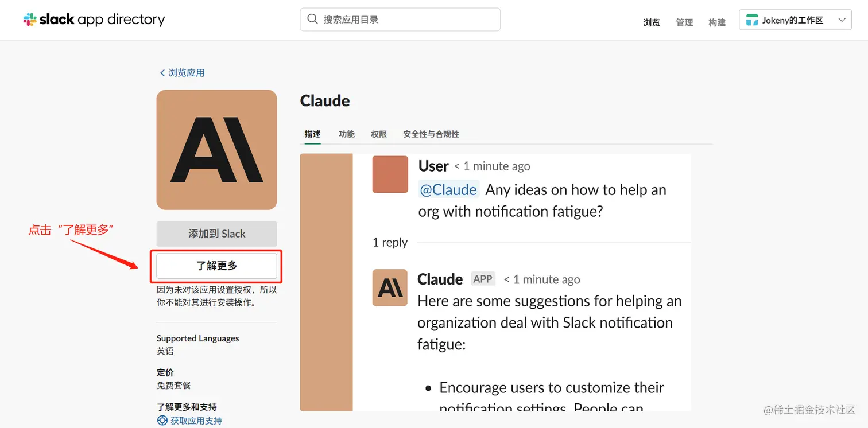Focus the 搜索应用目录 search field
This screenshot has height=428, width=868.
(400, 20)
